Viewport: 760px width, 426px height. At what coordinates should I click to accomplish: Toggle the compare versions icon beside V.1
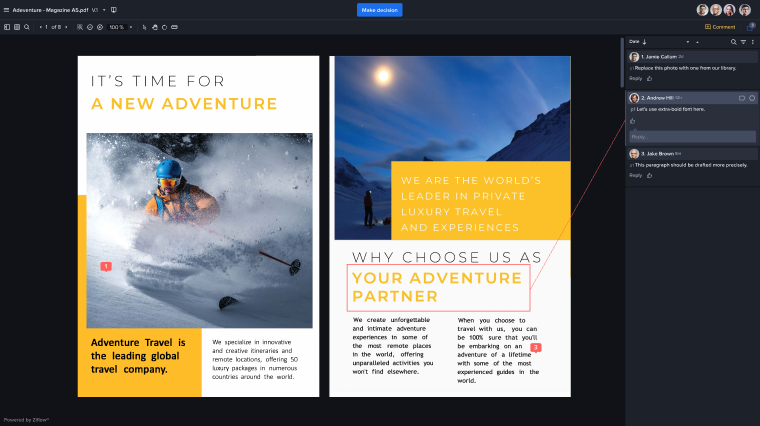coord(114,9)
